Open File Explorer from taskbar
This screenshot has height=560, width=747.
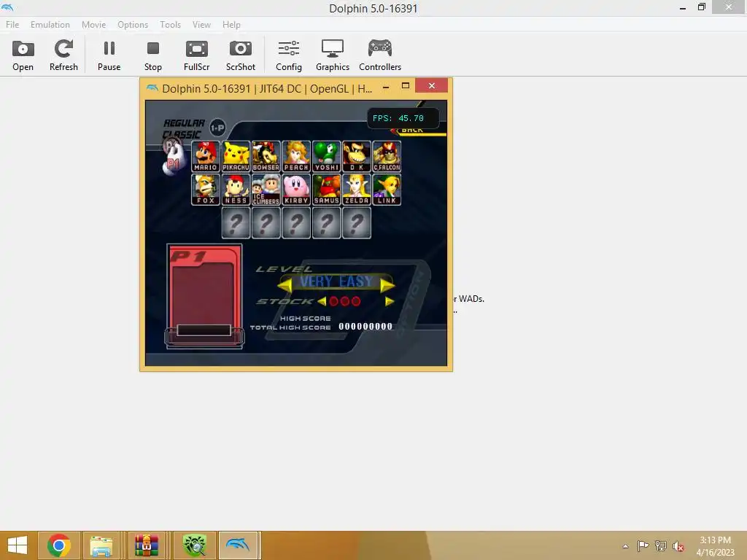pyautogui.click(x=101, y=545)
